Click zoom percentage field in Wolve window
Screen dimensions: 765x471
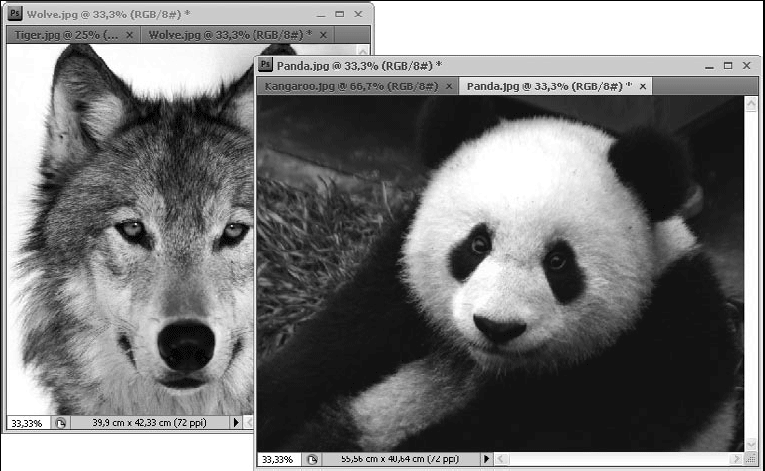[27, 423]
